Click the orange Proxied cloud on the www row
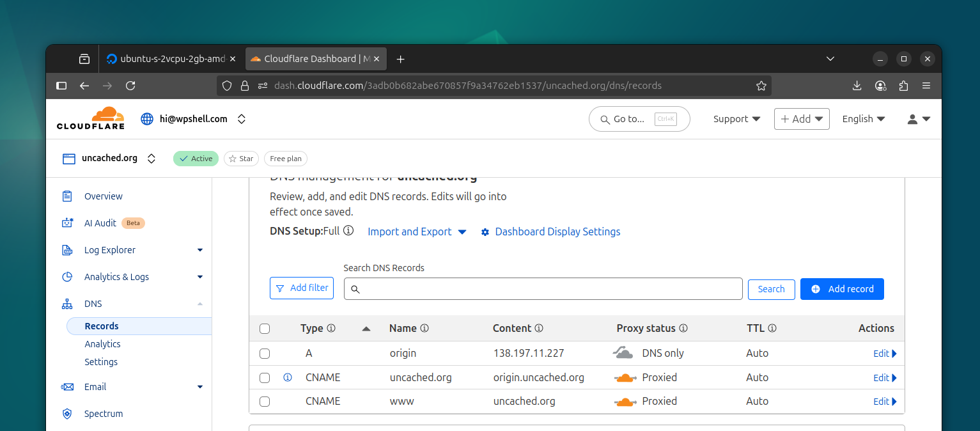Image resolution: width=980 pixels, height=431 pixels. click(x=625, y=402)
